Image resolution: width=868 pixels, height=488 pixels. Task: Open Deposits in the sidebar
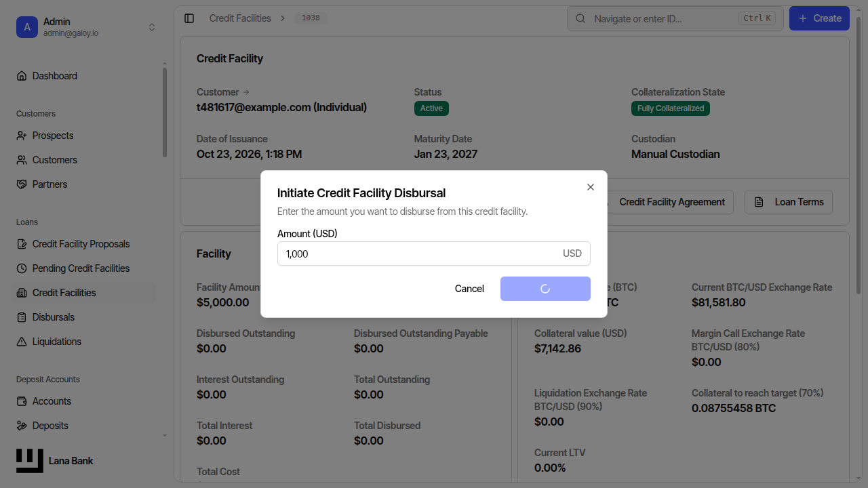[83, 426]
